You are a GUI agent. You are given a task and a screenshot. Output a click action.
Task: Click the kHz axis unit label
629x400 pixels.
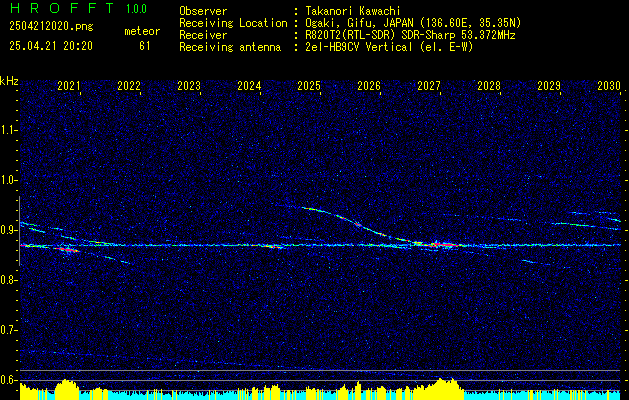[x=9, y=81]
